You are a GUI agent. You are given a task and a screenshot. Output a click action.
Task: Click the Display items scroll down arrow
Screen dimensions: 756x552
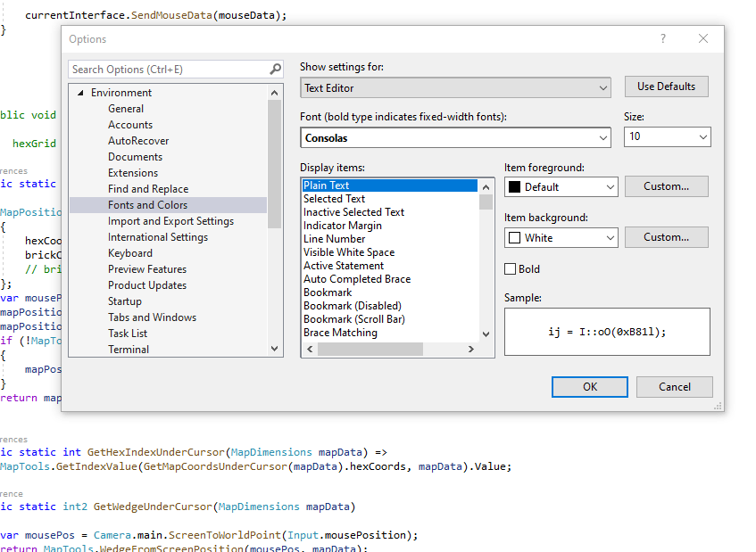486,334
